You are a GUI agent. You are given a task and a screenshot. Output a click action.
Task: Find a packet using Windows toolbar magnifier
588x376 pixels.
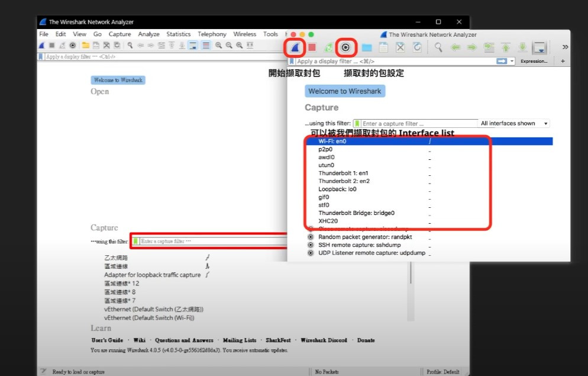[130, 46]
